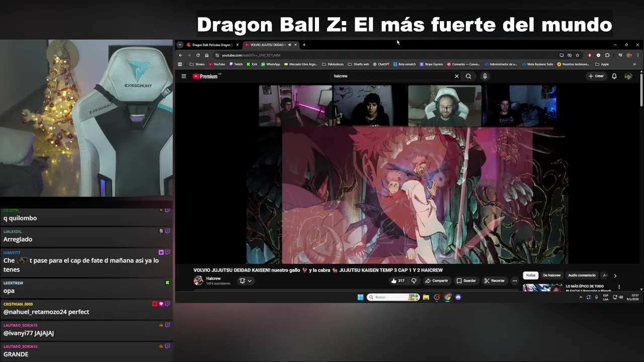Viewport: 644px width, 362px height.
Task: Open Chrome from the taskbar
Action: (447, 297)
